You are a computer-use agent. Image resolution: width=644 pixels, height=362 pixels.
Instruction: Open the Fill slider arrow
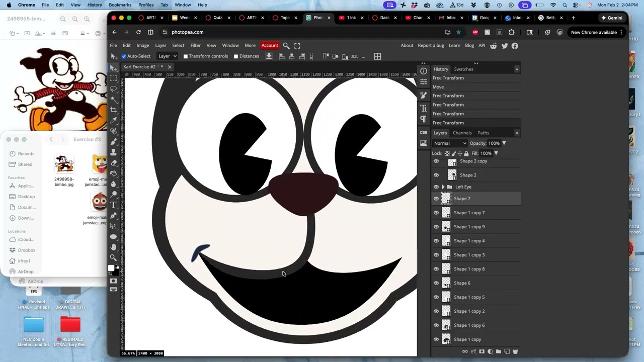pyautogui.click(x=496, y=153)
